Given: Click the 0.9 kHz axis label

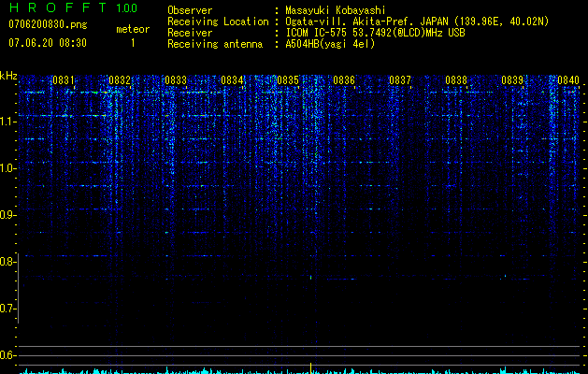Looking at the screenshot, I should [x=7, y=215].
